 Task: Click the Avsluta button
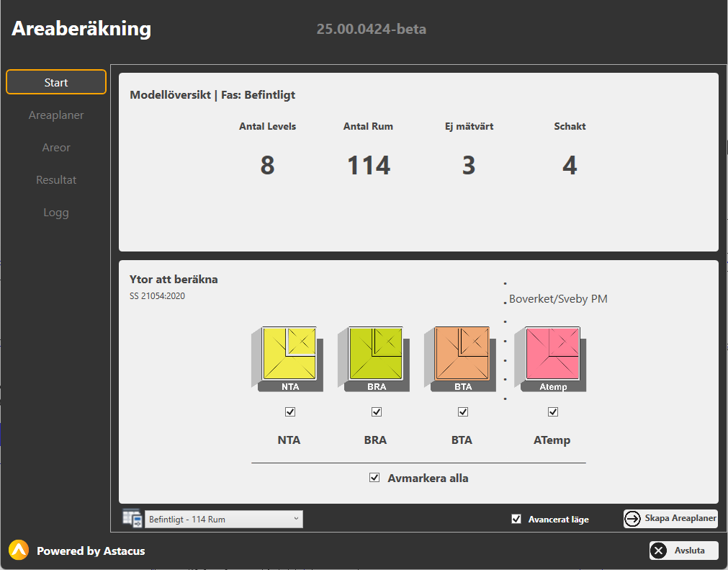click(x=683, y=551)
